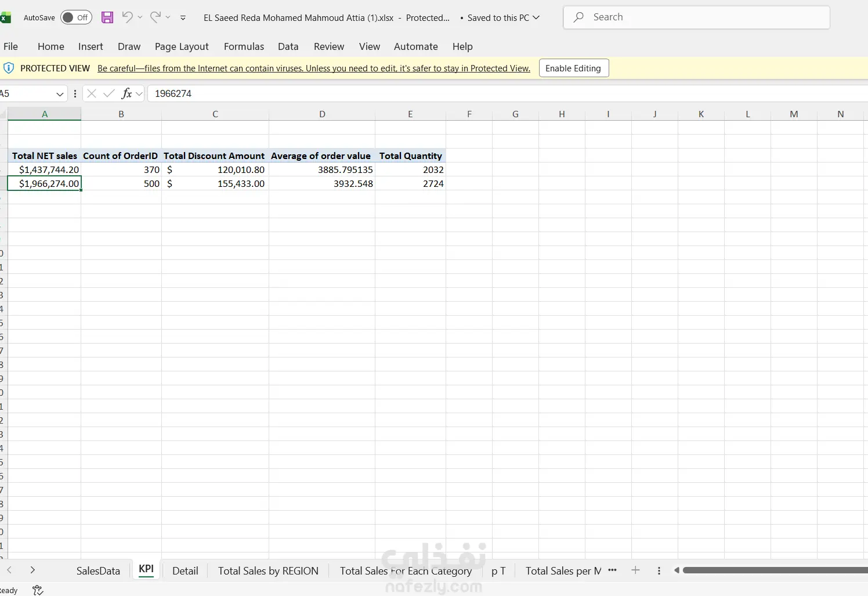This screenshot has height=596, width=868.
Task: Select cell with $1,966,274.00
Action: click(x=45, y=183)
